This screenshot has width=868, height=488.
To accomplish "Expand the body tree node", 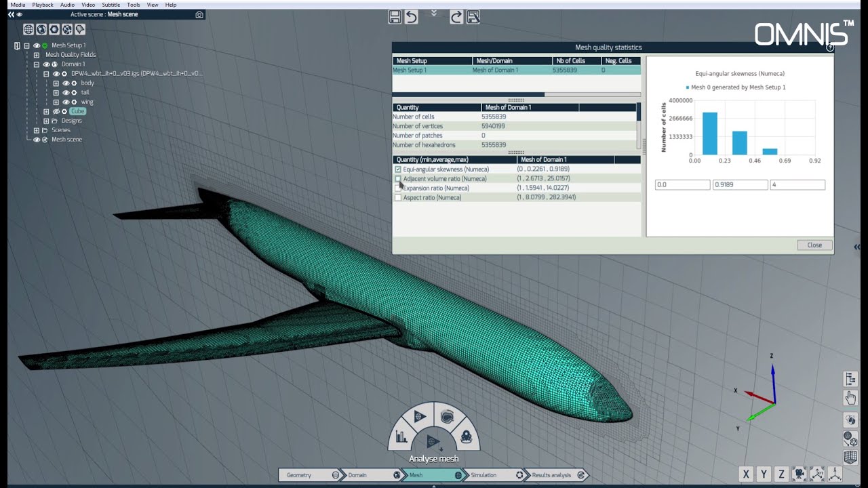I will coord(56,83).
